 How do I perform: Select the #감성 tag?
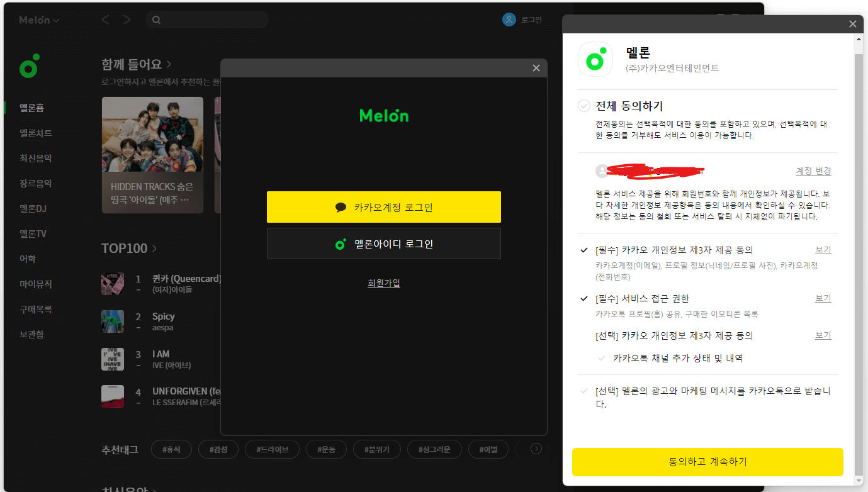coord(218,449)
